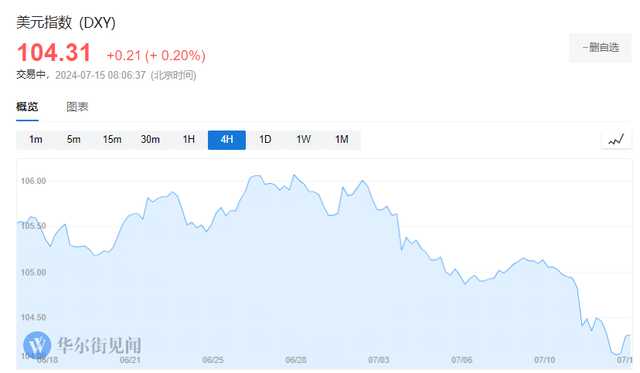The height and width of the screenshot is (373, 640).
Task: Click the 06/28 date marker on axis
Action: 296,360
